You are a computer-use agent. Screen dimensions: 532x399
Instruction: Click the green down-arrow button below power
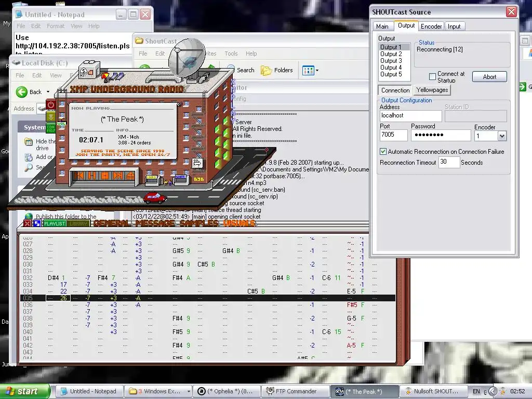pyautogui.click(x=51, y=116)
